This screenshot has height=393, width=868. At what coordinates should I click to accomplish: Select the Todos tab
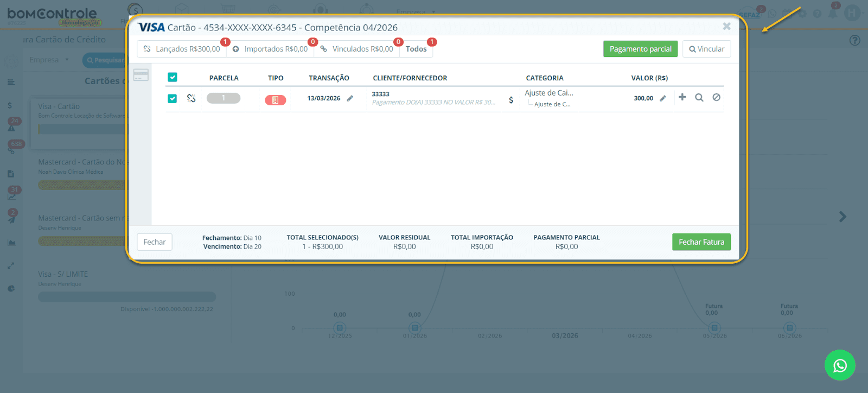pyautogui.click(x=416, y=49)
